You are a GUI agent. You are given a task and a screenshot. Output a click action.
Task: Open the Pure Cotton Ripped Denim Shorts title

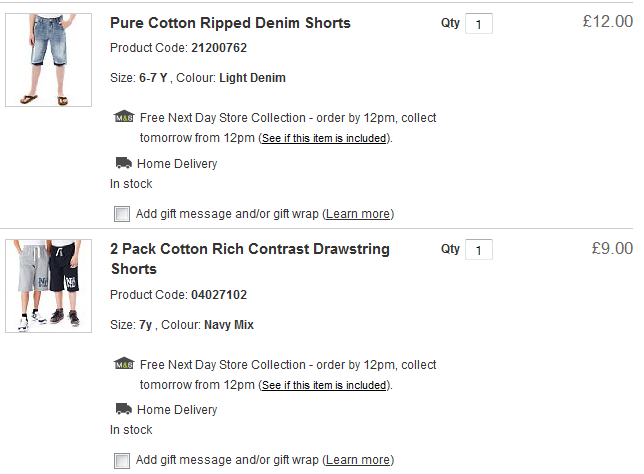230,23
